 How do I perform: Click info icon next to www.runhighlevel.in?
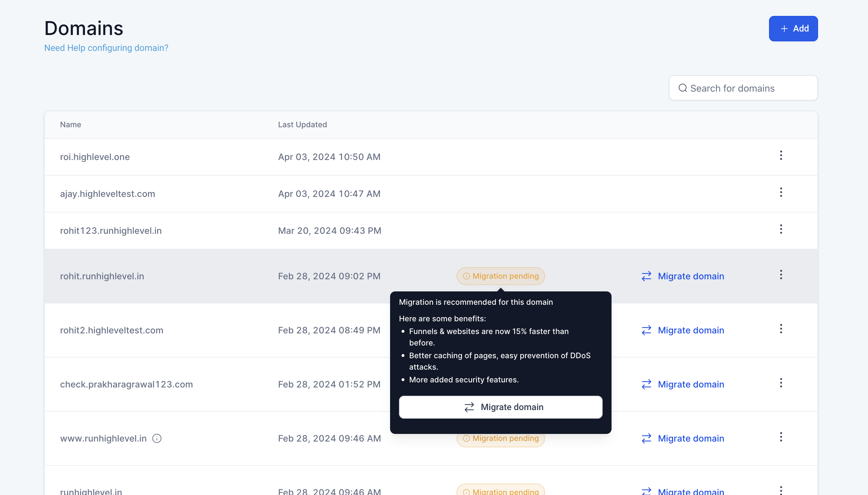(157, 439)
